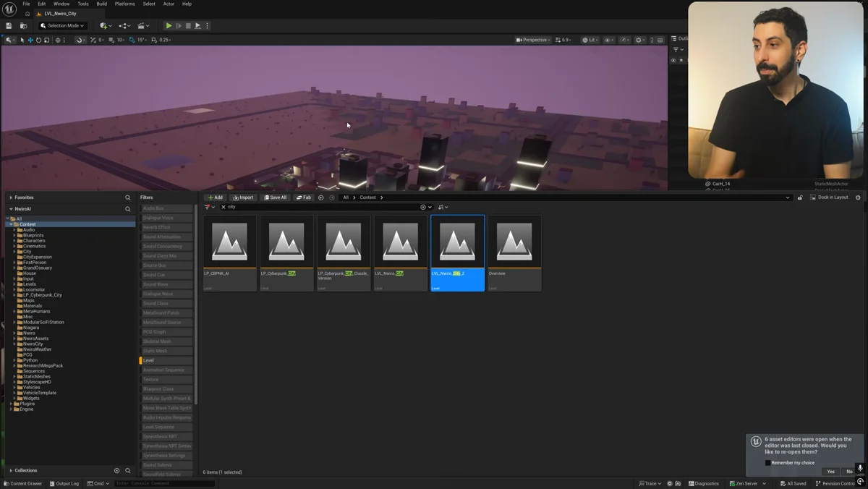Open the viewport Show eye menu
The width and height of the screenshot is (868, 489).
pos(609,40)
